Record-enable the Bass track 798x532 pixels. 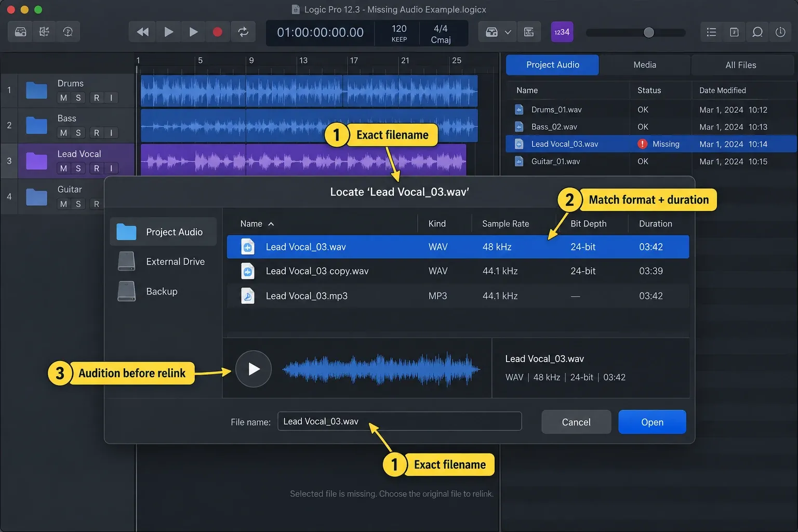96,133
